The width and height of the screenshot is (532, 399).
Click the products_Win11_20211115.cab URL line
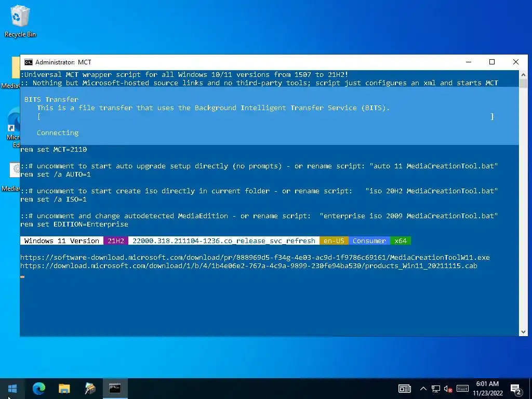pos(249,265)
